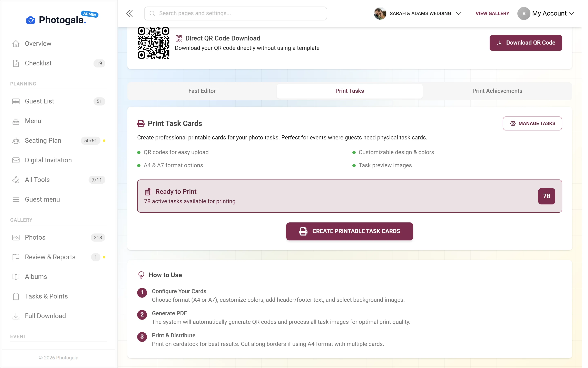Click the gear icon in Manage Tasks
Viewport: 588px width, 368px height.
[513, 124]
